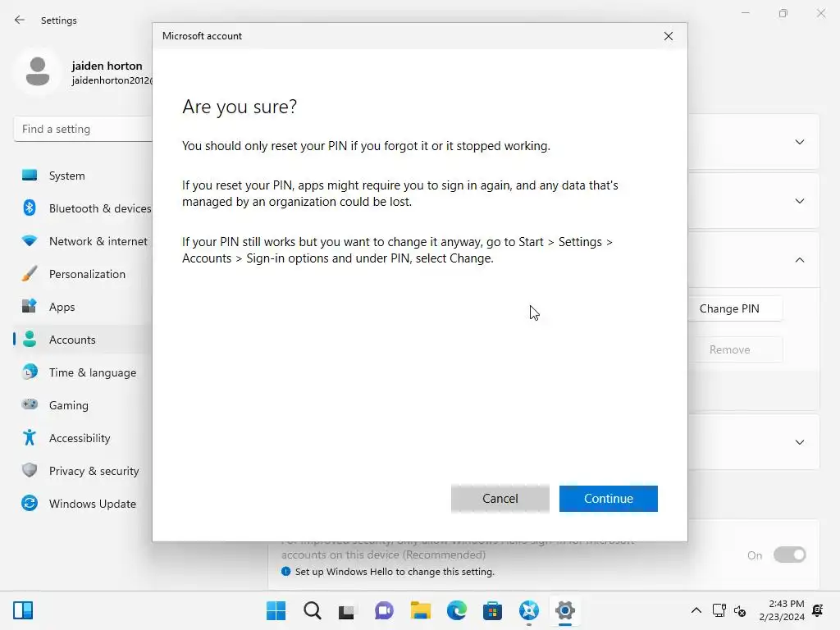Click the Gaming controller icon
Viewport: 840px width, 630px height.
[30, 404]
